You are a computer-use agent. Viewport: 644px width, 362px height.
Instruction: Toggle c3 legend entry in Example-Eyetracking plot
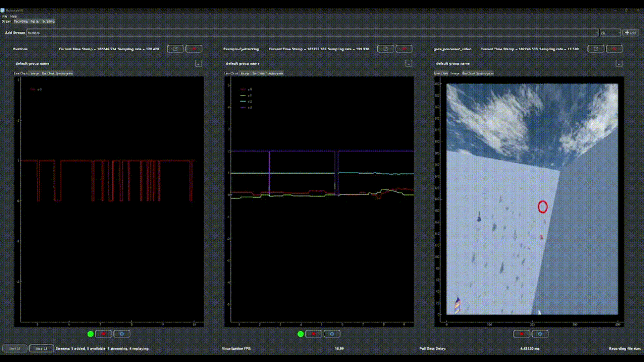[246, 108]
